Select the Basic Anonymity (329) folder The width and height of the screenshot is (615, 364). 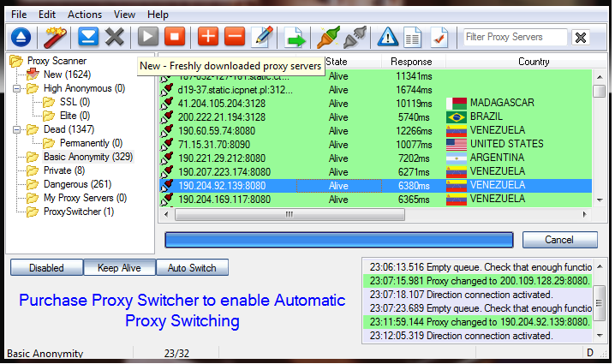pyautogui.click(x=88, y=157)
